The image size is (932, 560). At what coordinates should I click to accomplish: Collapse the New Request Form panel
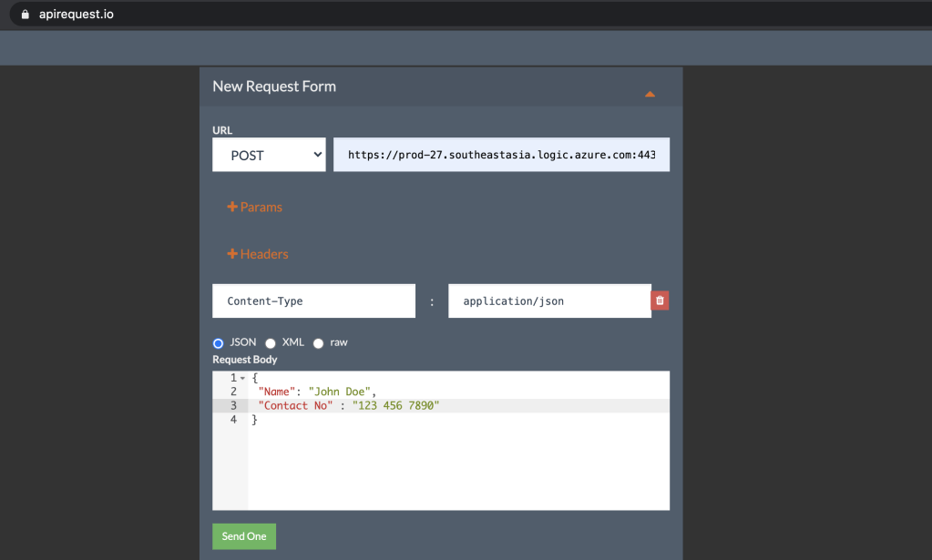coord(650,93)
